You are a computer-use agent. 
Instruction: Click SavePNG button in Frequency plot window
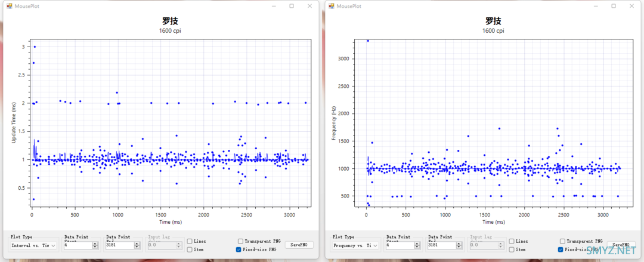point(621,245)
